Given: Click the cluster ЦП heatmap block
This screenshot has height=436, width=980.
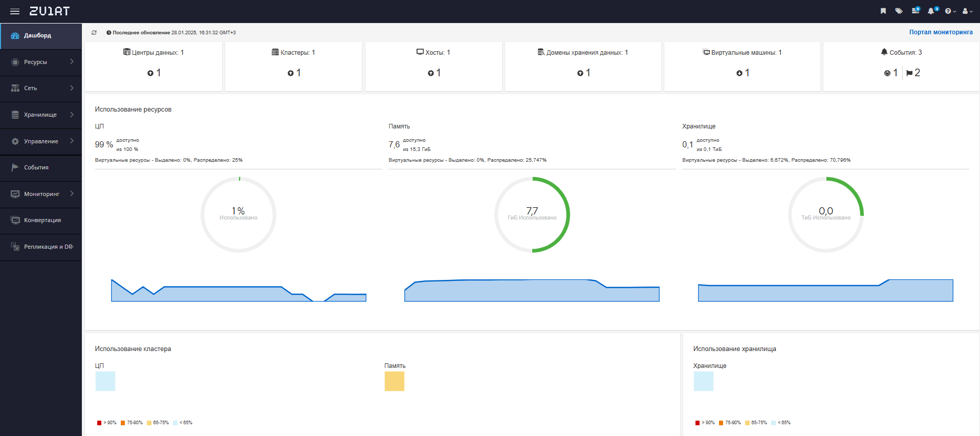Looking at the screenshot, I should (105, 381).
